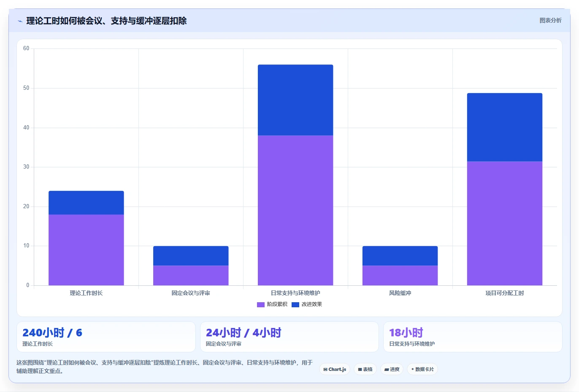The height and width of the screenshot is (392, 579).
Task: Click the 进度 tag
Action: pyautogui.click(x=392, y=369)
